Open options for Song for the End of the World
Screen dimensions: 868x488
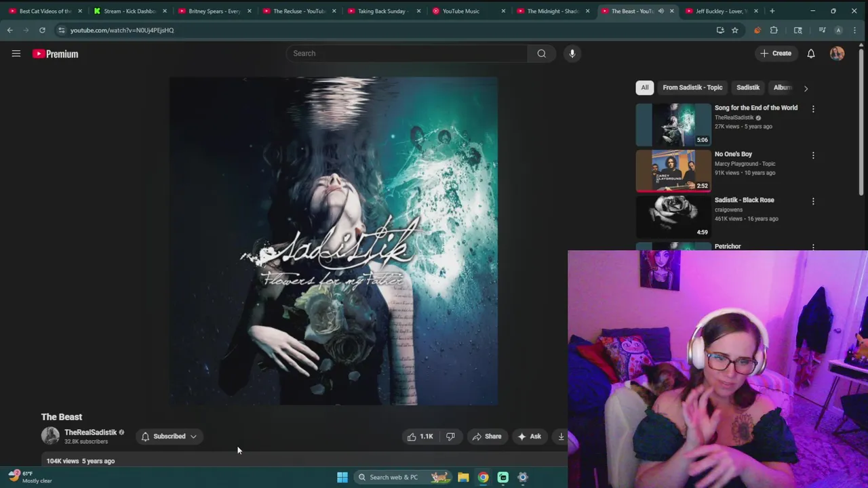point(813,108)
